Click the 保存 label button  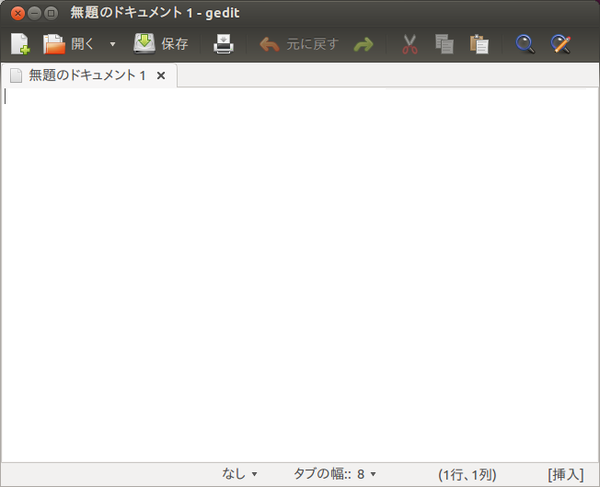[x=175, y=44]
